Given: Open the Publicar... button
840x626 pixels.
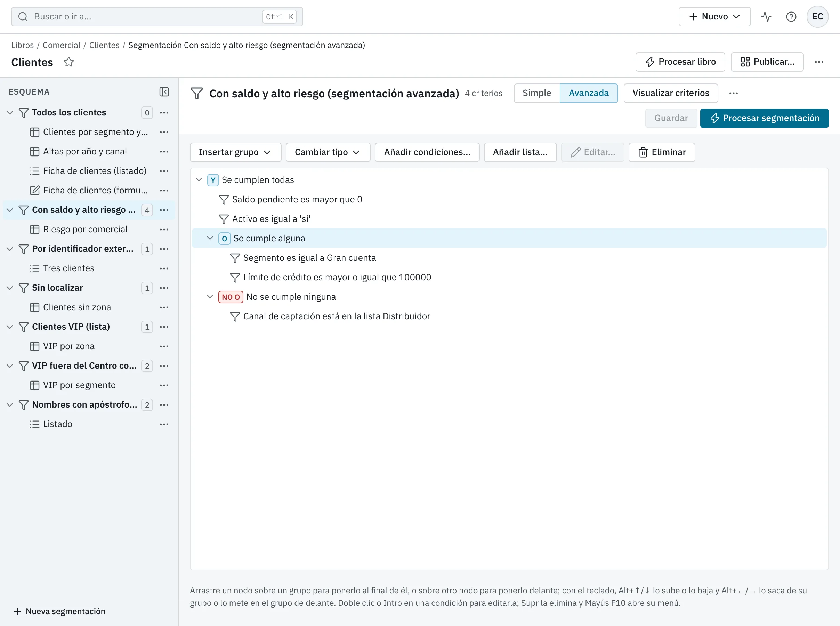Looking at the screenshot, I should coord(767,62).
